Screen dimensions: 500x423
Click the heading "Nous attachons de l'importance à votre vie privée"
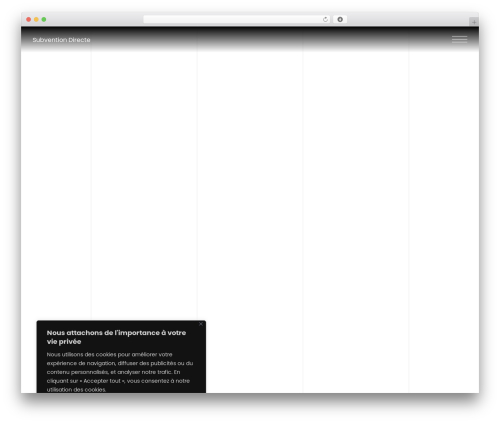point(116,337)
